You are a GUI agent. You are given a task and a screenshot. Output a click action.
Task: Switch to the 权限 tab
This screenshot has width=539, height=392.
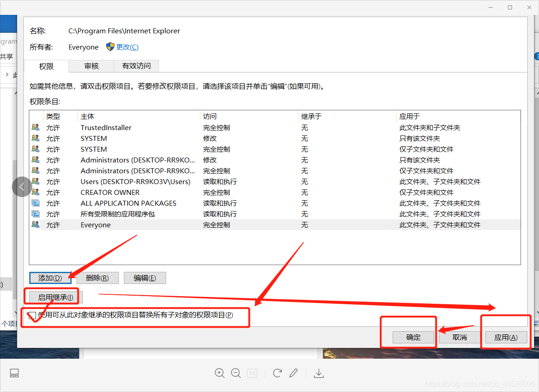[46, 66]
